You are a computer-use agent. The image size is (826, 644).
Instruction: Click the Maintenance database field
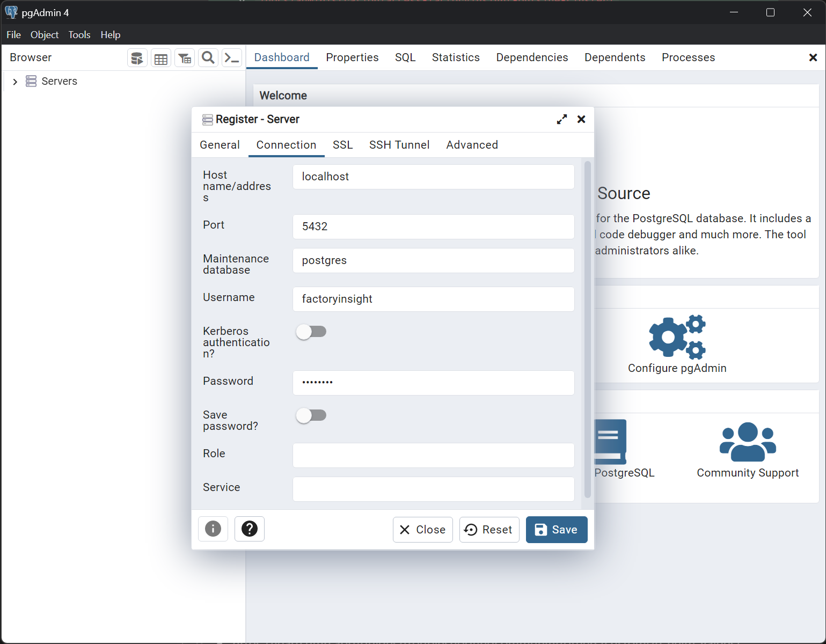point(434,260)
